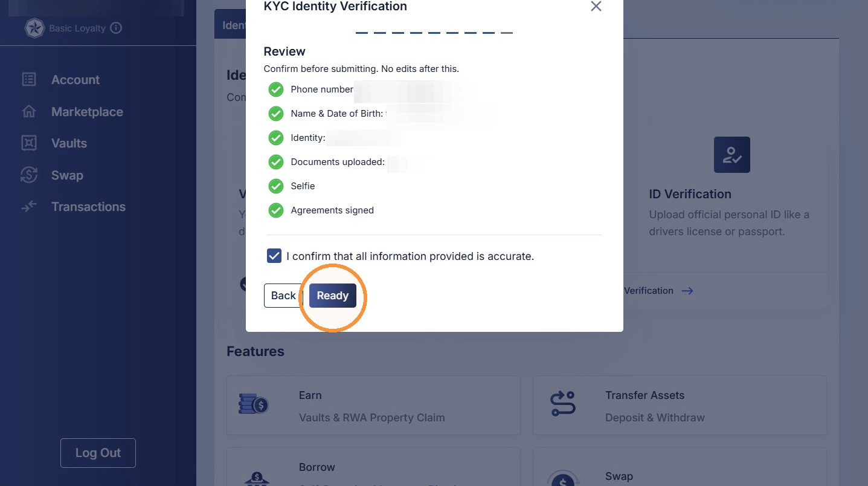Open Marketplace in the sidebar

coord(87,112)
